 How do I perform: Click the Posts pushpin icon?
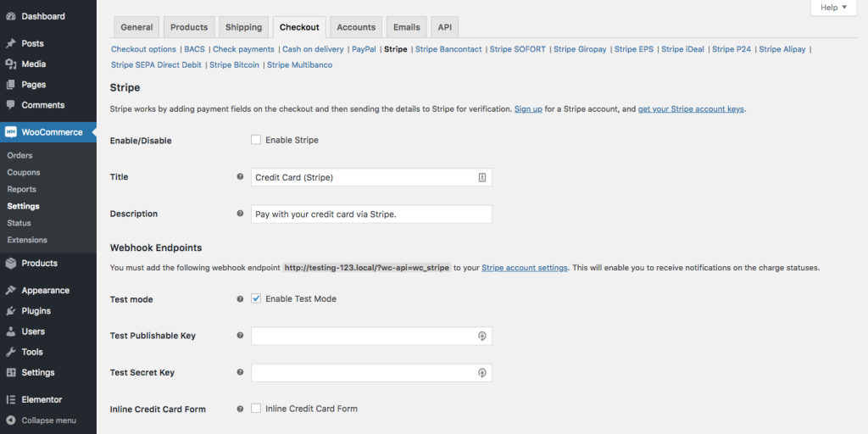pyautogui.click(x=10, y=44)
